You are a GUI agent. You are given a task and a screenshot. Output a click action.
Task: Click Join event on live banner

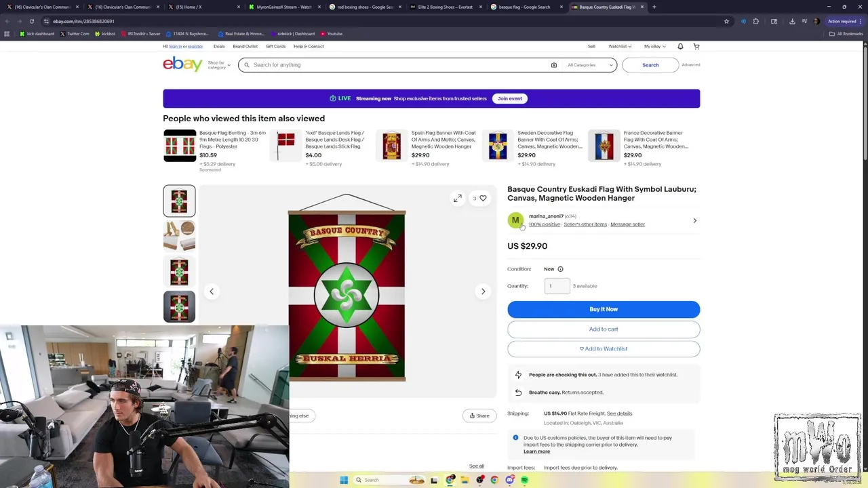pos(510,98)
